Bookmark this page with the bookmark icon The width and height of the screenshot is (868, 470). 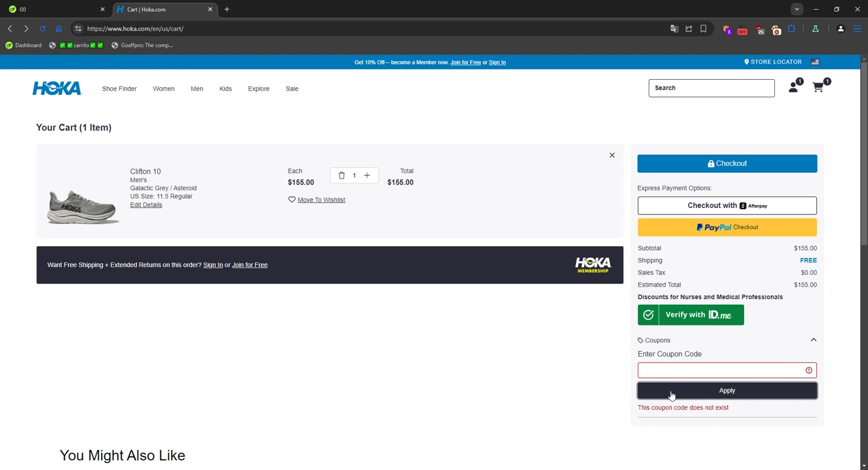704,29
